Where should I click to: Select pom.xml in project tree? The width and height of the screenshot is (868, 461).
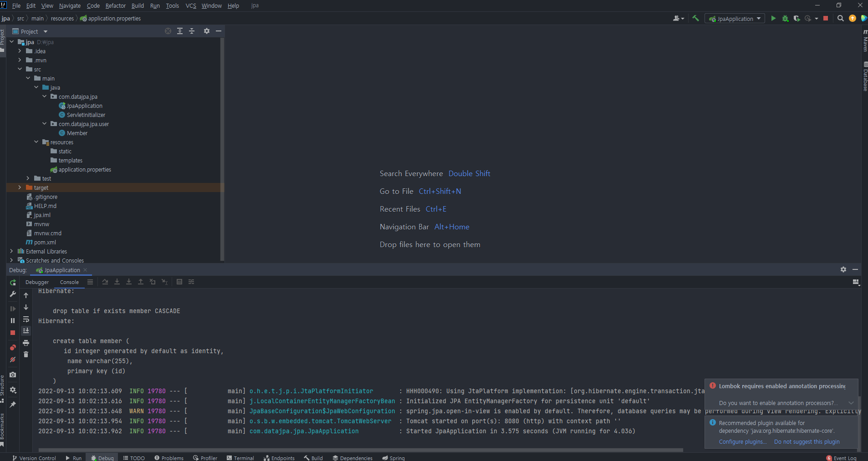coord(45,242)
